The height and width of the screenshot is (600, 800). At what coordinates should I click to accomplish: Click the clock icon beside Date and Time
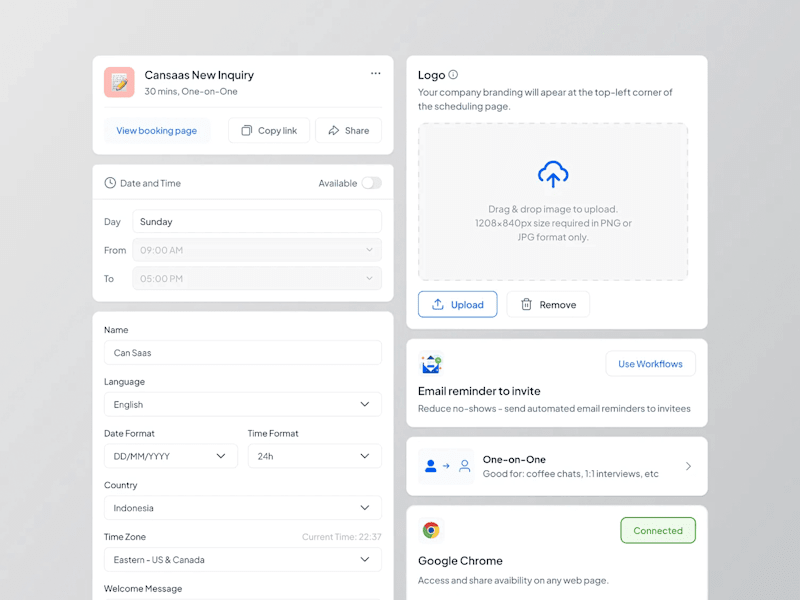(110, 183)
